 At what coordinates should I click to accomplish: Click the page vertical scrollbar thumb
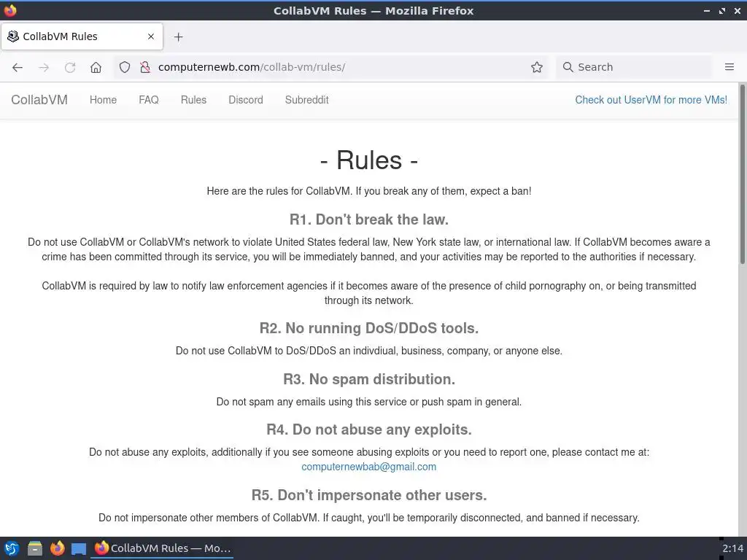[x=742, y=174]
